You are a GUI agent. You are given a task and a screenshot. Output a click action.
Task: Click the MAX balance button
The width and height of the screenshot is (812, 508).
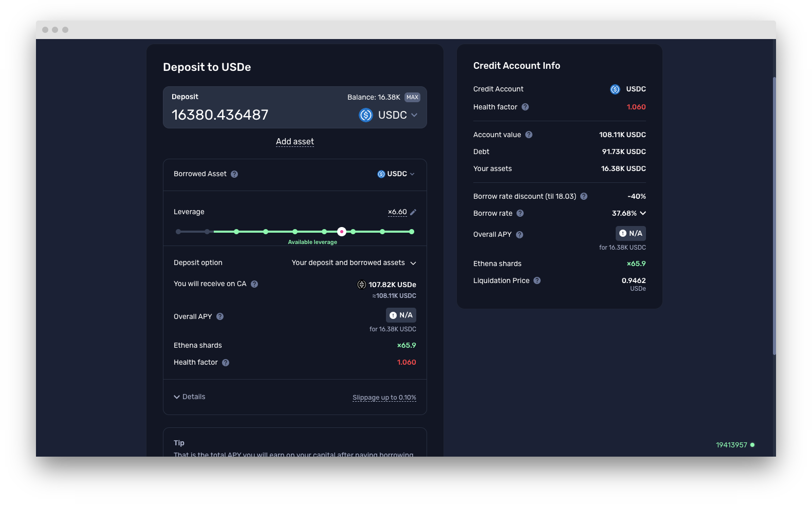pos(412,97)
